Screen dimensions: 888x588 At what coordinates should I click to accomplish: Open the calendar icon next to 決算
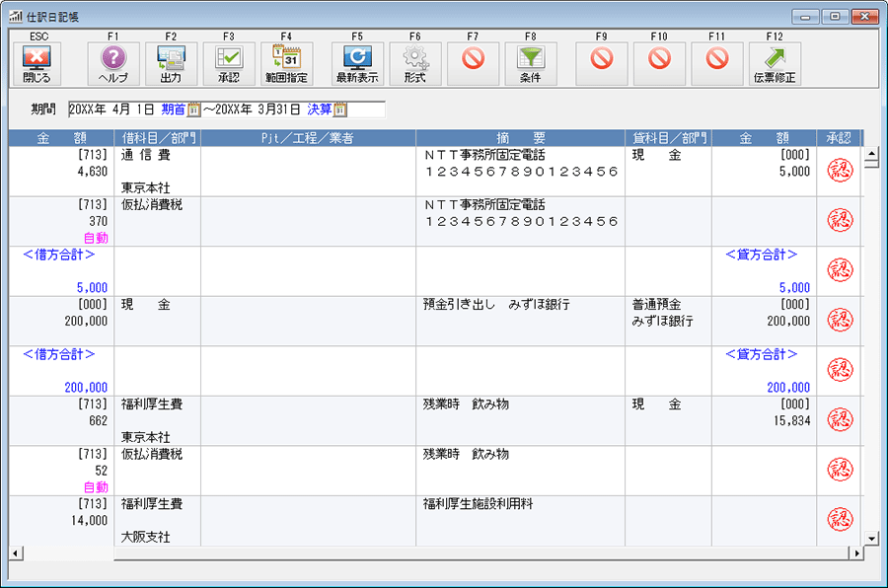click(x=339, y=110)
